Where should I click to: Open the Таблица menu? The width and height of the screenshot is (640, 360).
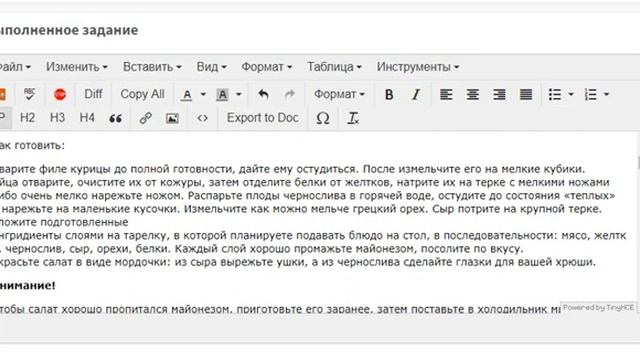coord(334,67)
